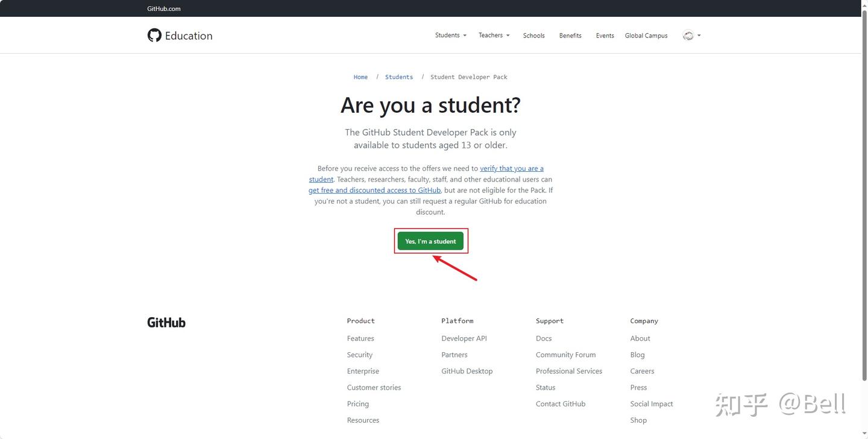
Task: Open the Features footer link
Action: [x=360, y=338]
